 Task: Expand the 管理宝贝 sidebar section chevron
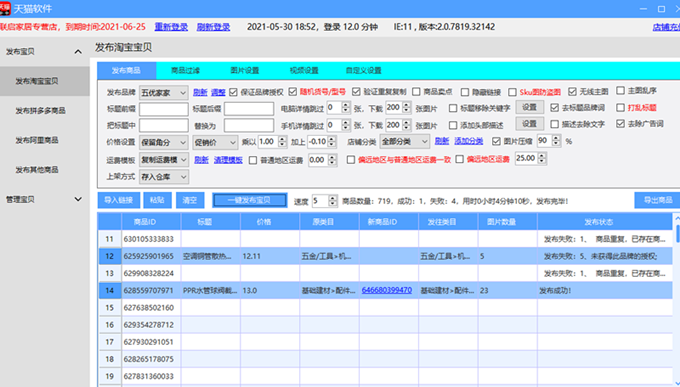(78, 199)
